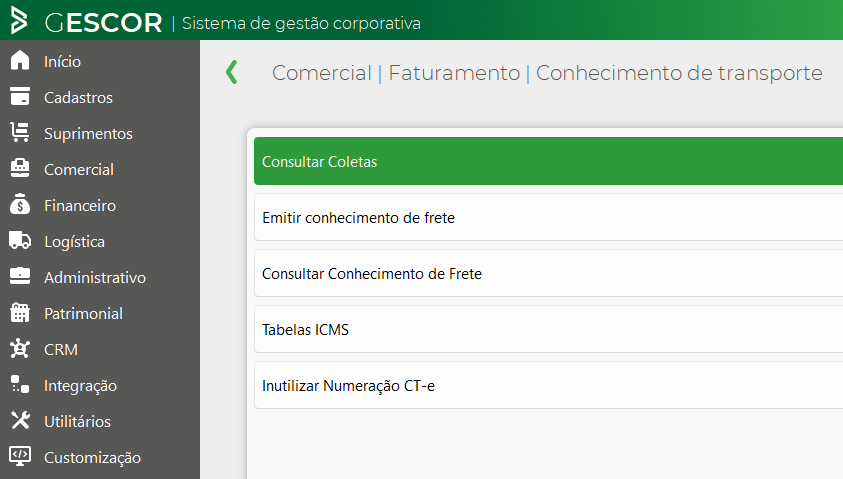The height and width of the screenshot is (479, 843).
Task: Select the Patrimonial building icon
Action: pos(20,312)
